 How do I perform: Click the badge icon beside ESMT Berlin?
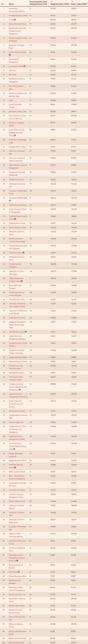coord(19,572)
